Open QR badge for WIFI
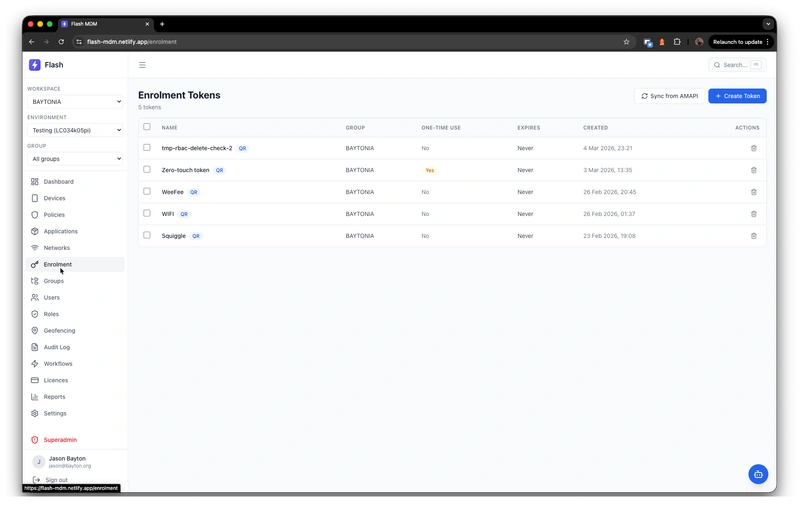The height and width of the screenshot is (523, 800). click(184, 214)
